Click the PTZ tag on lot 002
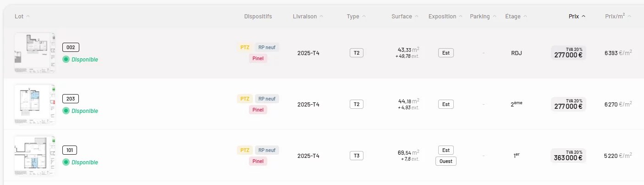 (245, 47)
